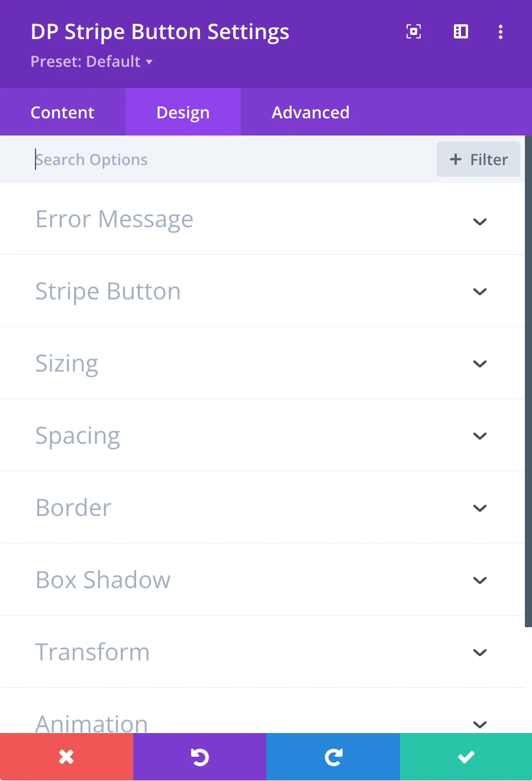The height and width of the screenshot is (781, 532).
Task: Open the Box Shadow settings
Action: [x=479, y=580]
